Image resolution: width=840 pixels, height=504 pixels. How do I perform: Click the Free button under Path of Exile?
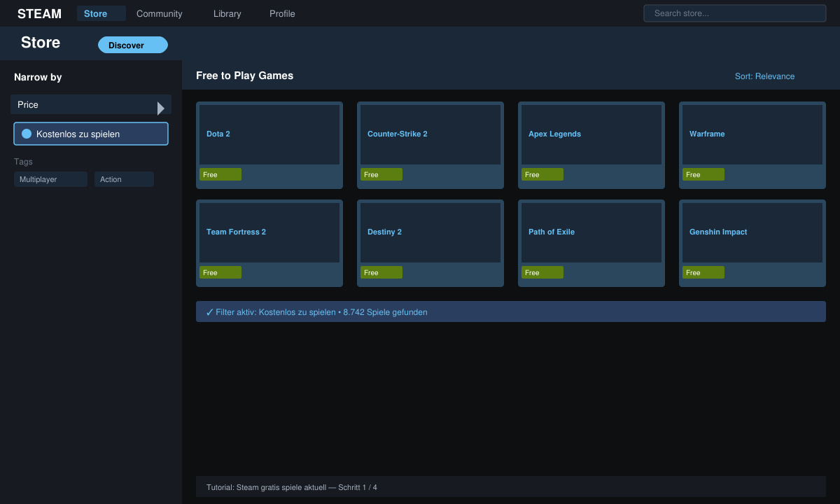542,272
